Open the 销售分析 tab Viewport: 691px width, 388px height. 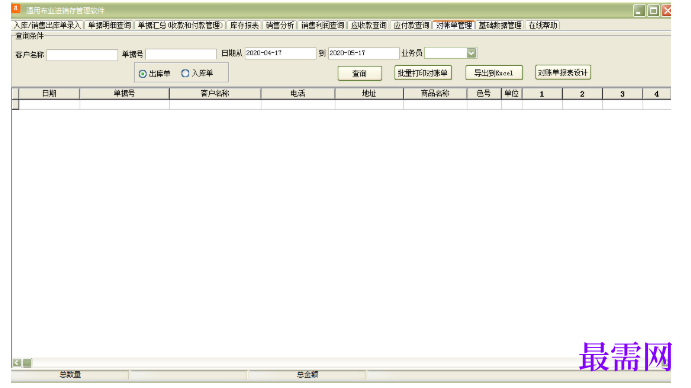280,25
